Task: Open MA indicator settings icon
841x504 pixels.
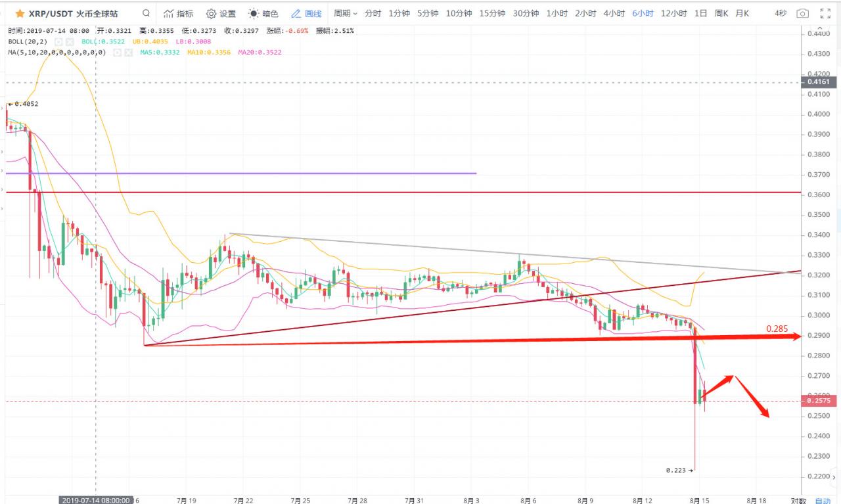Action: click(117, 51)
